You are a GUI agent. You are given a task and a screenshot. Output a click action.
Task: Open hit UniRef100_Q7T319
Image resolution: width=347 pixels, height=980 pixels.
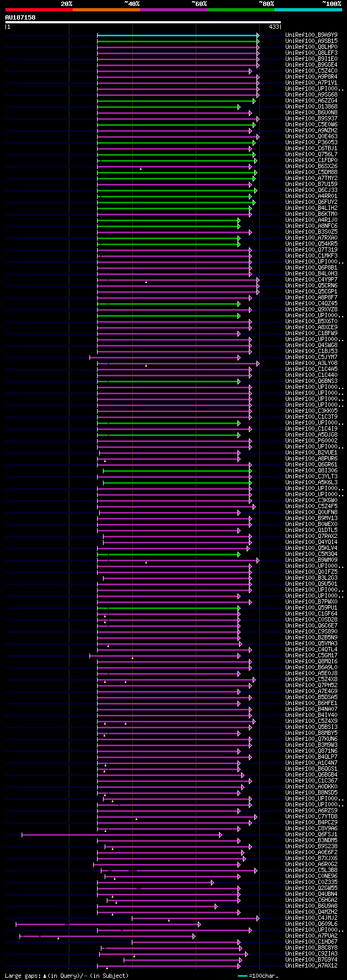coord(311,250)
